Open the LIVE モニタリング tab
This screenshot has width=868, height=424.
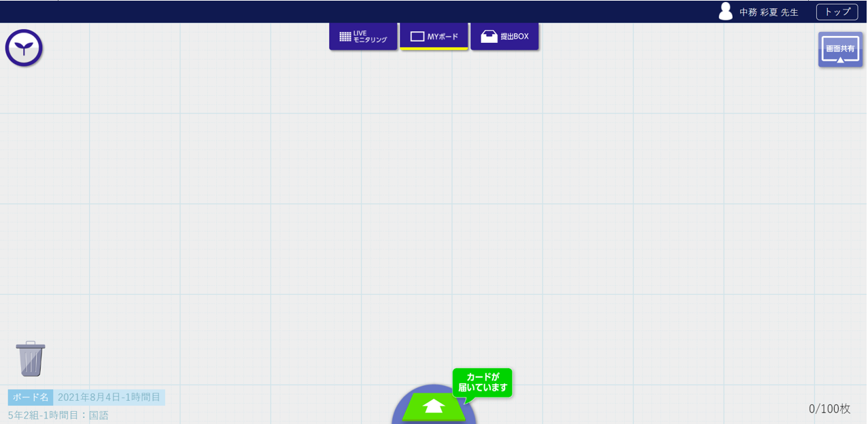point(363,37)
